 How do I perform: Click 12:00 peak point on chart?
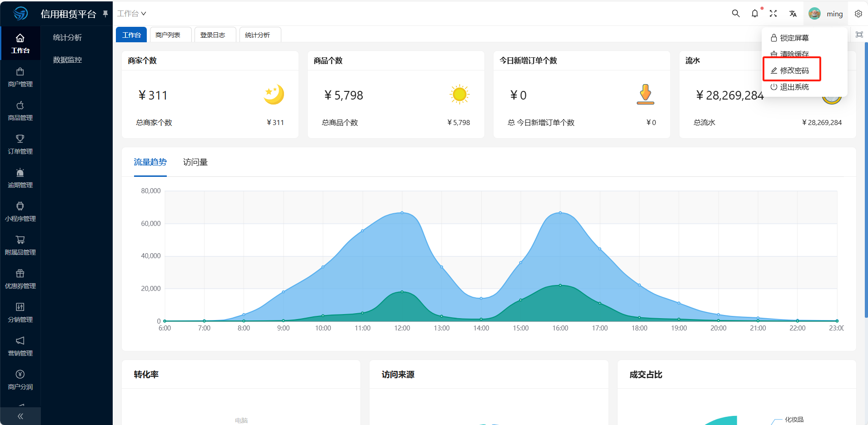pyautogui.click(x=402, y=213)
